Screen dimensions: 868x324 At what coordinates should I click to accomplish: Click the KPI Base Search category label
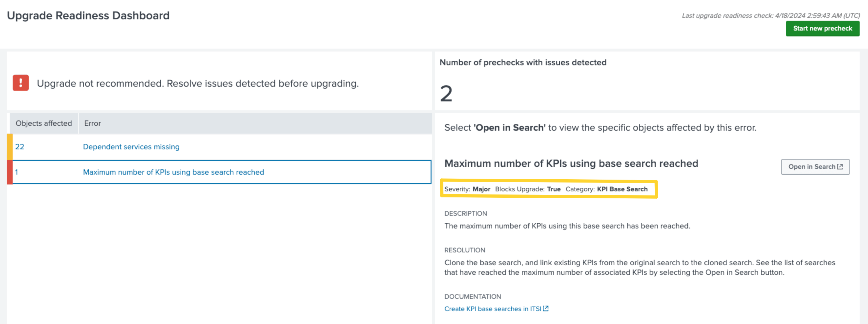pyautogui.click(x=622, y=189)
